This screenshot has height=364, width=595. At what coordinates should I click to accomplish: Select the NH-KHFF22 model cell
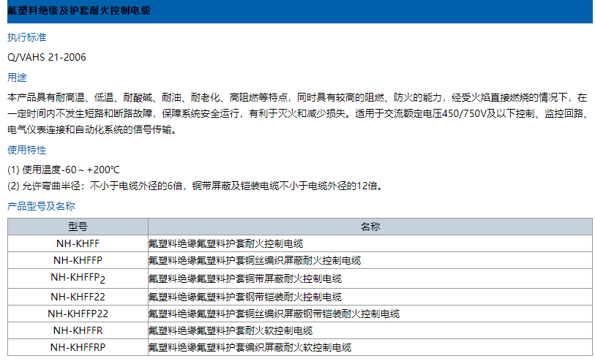pyautogui.click(x=78, y=297)
